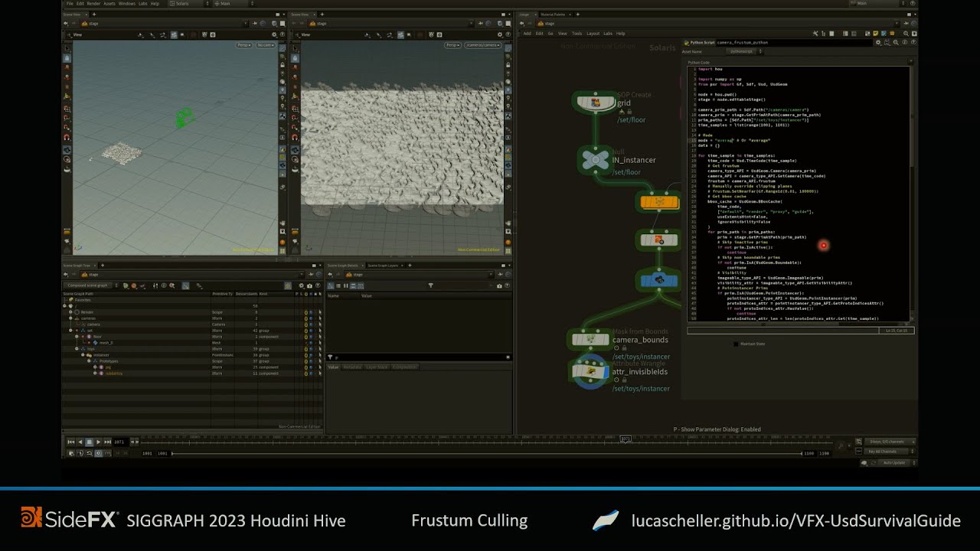Open the Metadata tab in details pane

tap(352, 367)
